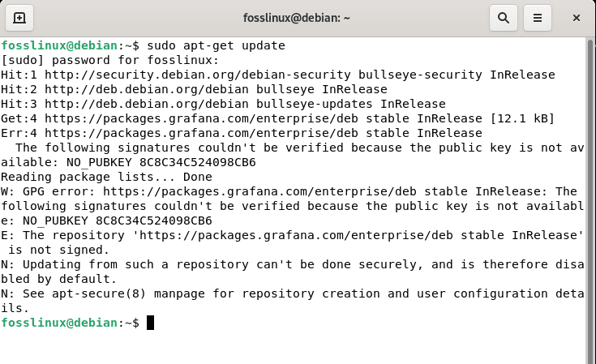This screenshot has width=596, height=364.
Task: Click the fosslinux@debian window title
Action: click(298, 17)
